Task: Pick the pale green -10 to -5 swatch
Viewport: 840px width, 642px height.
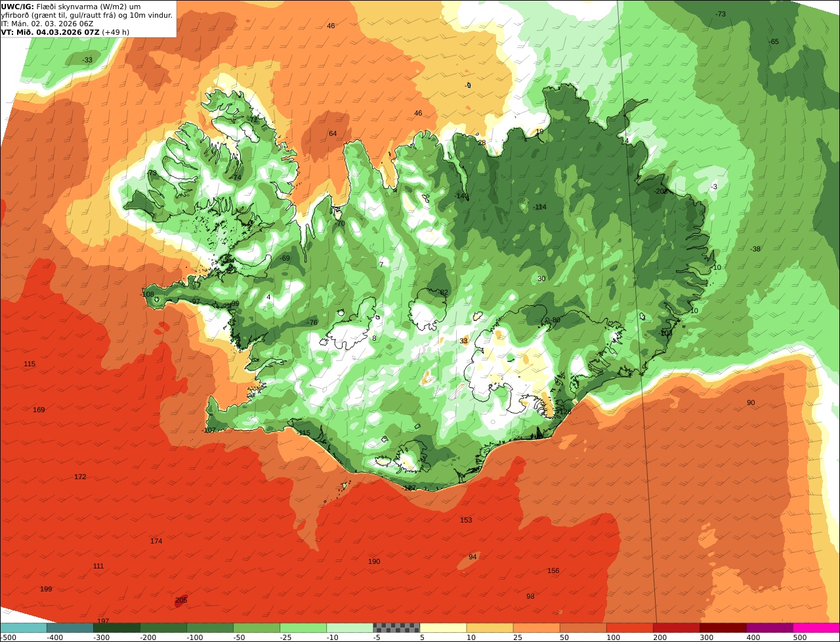Action: coord(350,628)
